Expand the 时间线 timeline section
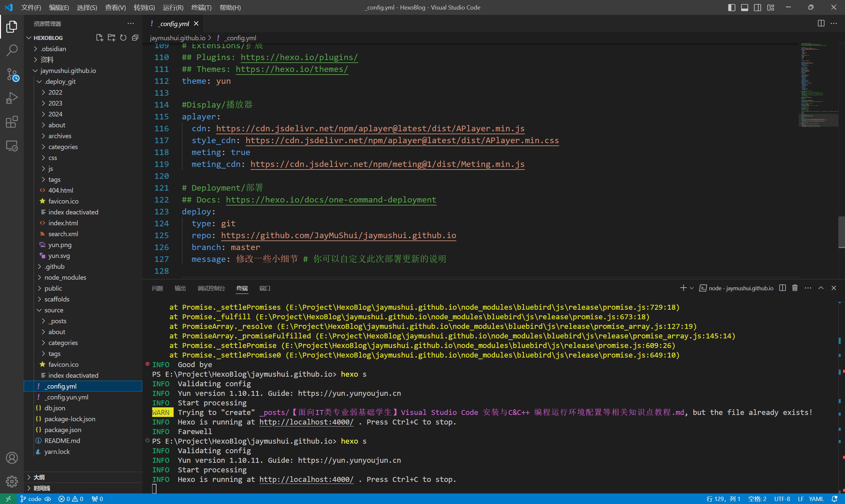The width and height of the screenshot is (845, 504). pyautogui.click(x=83, y=488)
